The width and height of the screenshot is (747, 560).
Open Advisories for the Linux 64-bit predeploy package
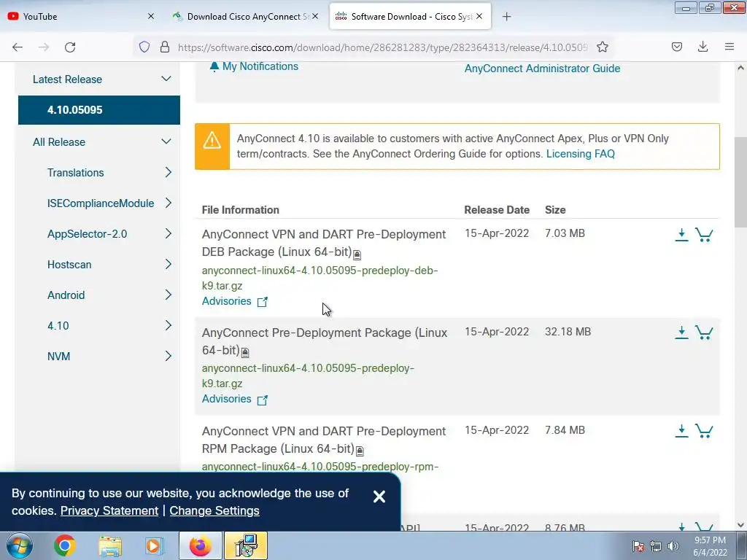click(x=234, y=399)
